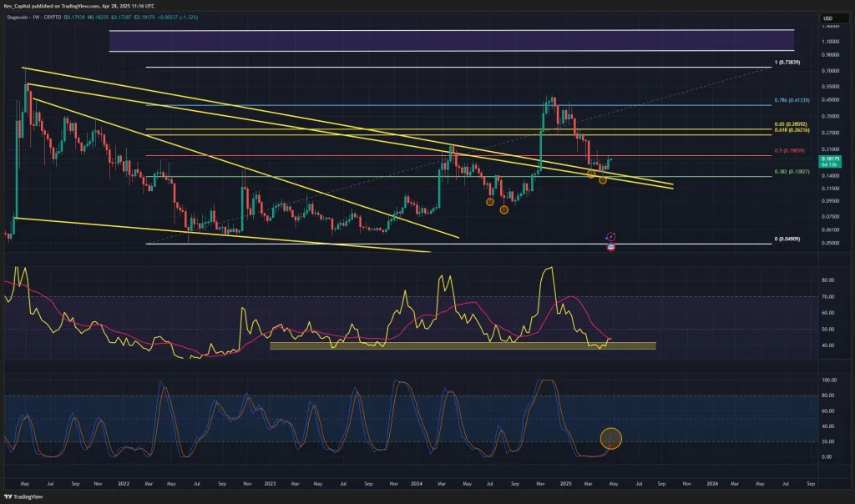Click the orange circle marking the mid-2024 bottom
The width and height of the screenshot is (855, 504).
pyautogui.click(x=503, y=209)
